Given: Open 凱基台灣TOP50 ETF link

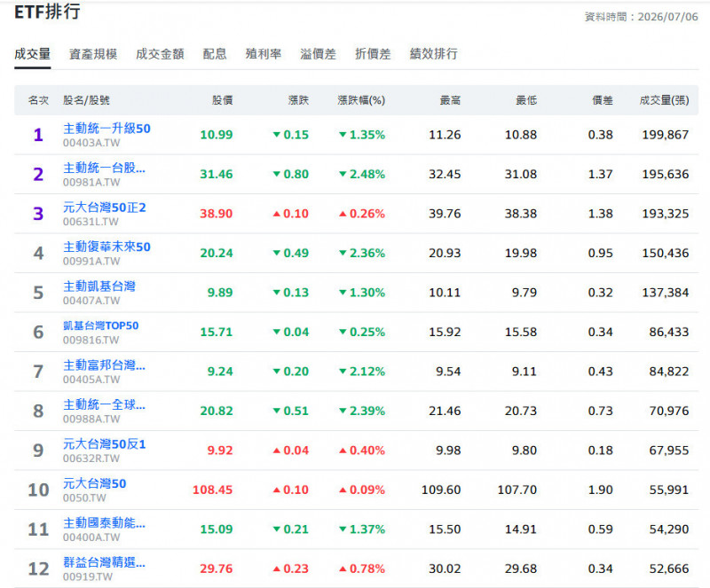Looking at the screenshot, I should (100, 325).
